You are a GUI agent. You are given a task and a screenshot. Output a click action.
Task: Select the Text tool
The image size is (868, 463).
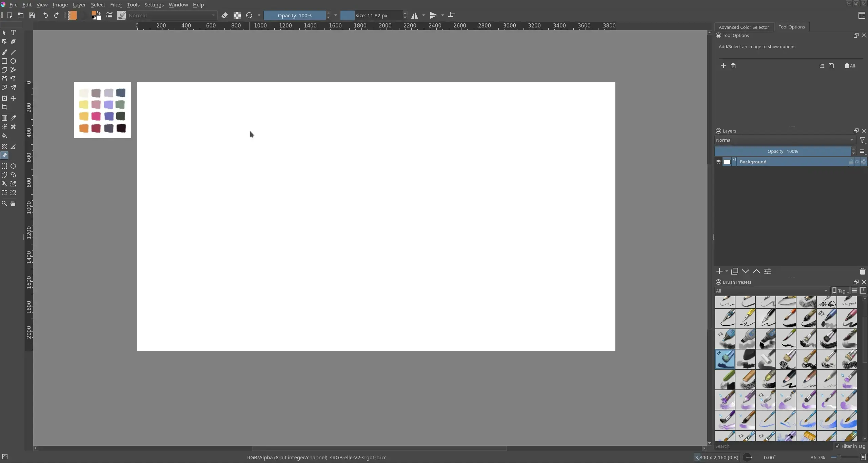pos(13,33)
